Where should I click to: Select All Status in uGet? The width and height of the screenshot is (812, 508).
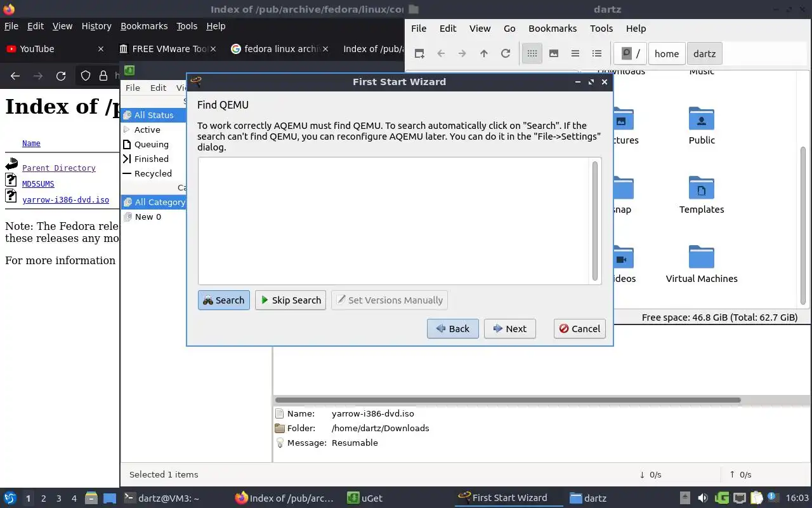click(154, 116)
